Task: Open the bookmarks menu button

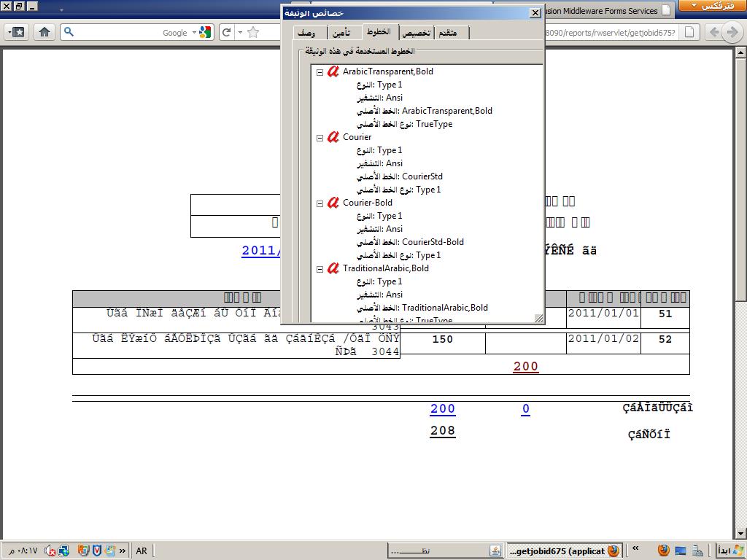Action: [x=18, y=32]
